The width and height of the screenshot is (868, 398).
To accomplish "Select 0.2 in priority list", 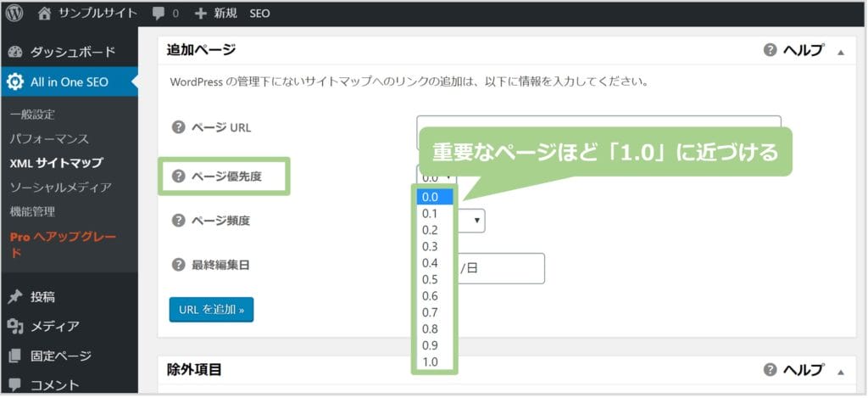I will [x=435, y=230].
